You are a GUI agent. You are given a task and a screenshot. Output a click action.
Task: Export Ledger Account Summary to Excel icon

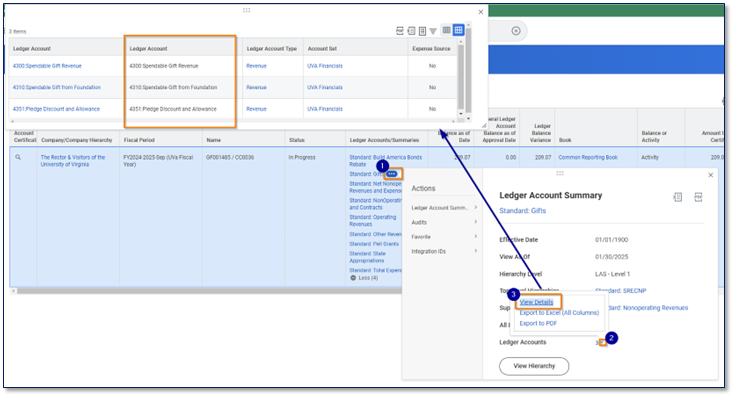coord(677,197)
